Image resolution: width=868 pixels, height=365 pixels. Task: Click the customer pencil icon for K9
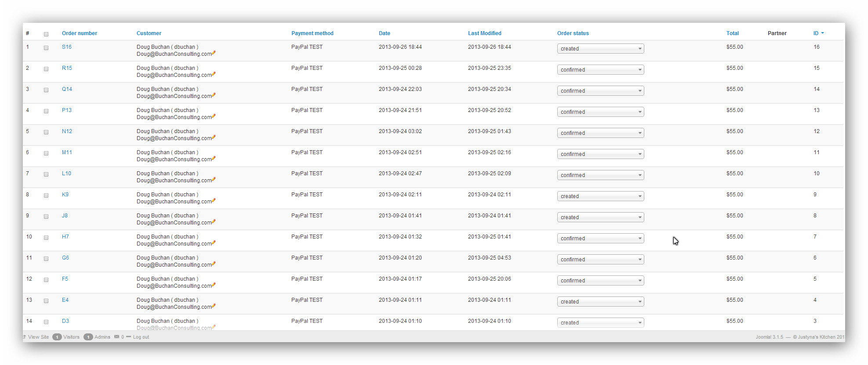(x=214, y=201)
